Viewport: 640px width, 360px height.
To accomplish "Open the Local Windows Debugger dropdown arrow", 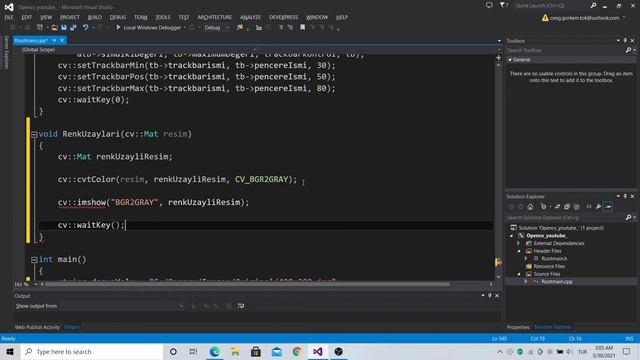I will (185, 28).
